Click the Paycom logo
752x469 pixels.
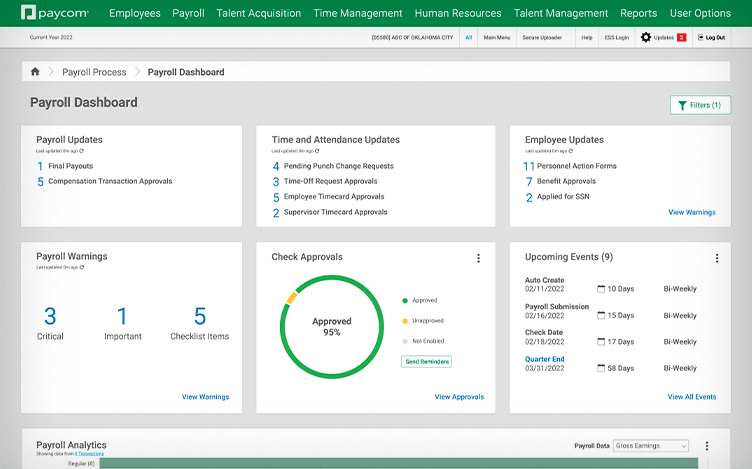click(x=55, y=13)
